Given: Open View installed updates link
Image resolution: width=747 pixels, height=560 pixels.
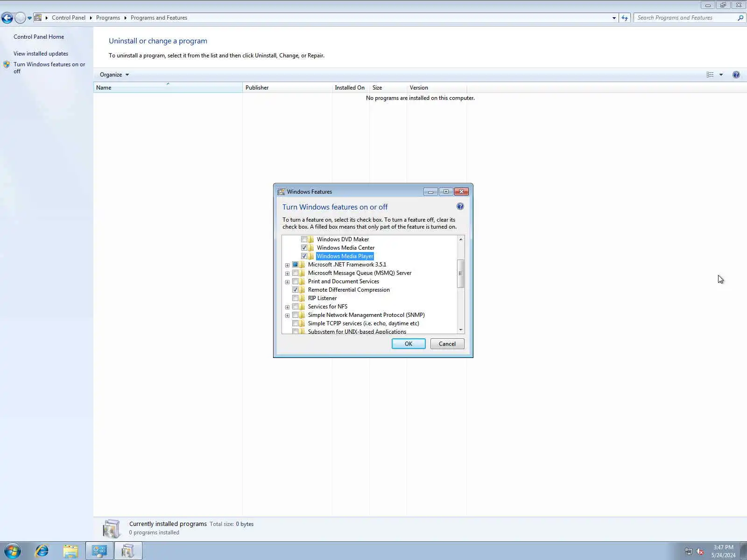Looking at the screenshot, I should click(x=41, y=54).
